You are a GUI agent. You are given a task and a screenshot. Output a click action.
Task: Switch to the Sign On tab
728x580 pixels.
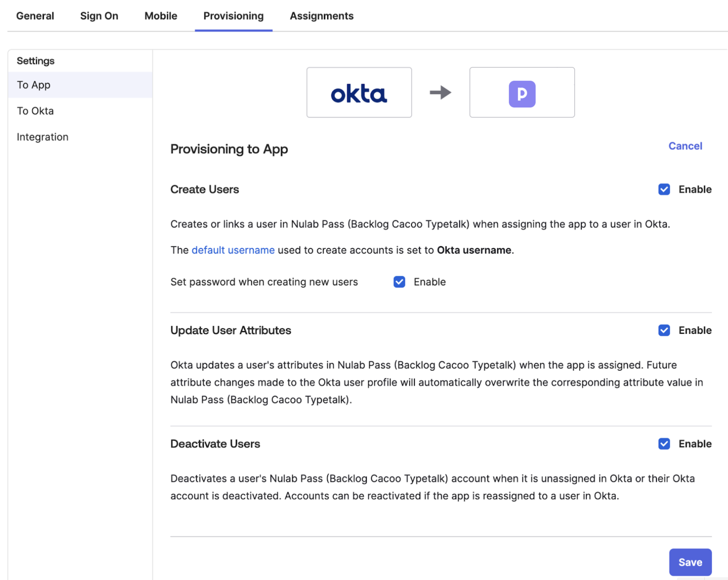(x=99, y=16)
